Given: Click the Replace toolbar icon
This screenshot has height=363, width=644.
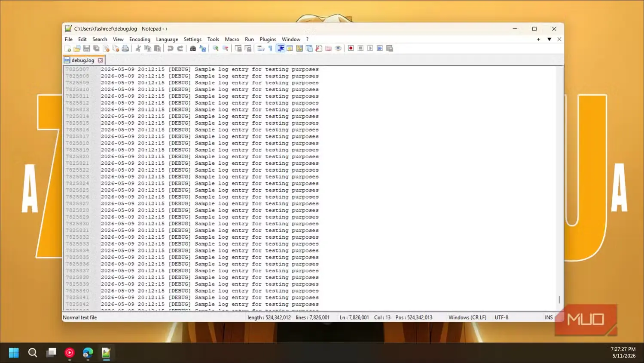Looking at the screenshot, I should 203,49.
